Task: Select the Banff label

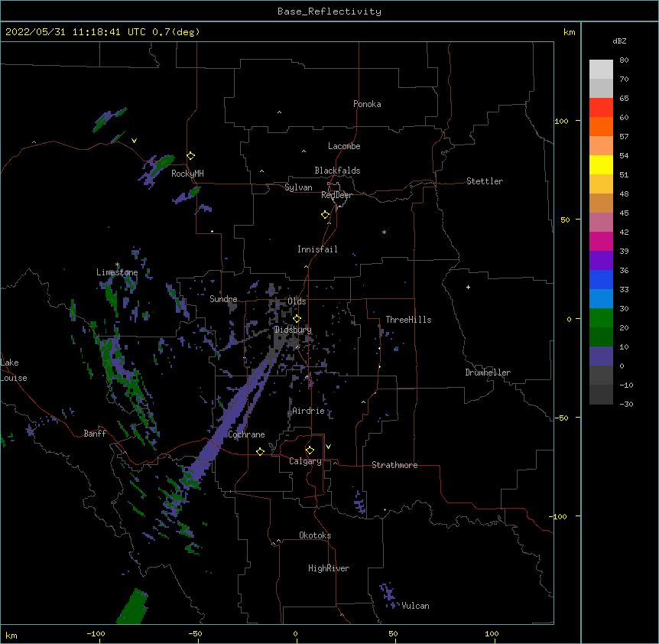Action: click(95, 434)
